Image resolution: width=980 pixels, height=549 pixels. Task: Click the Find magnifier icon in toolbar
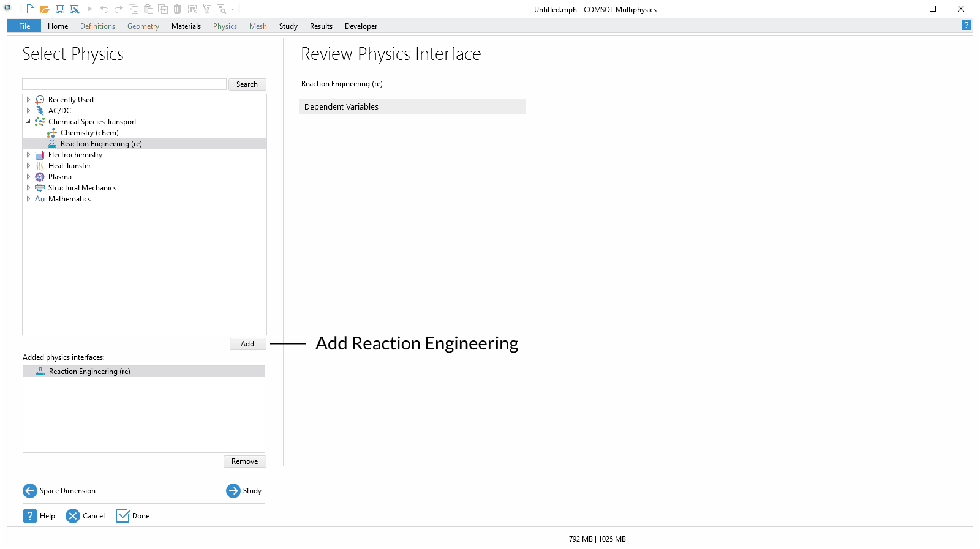222,9
